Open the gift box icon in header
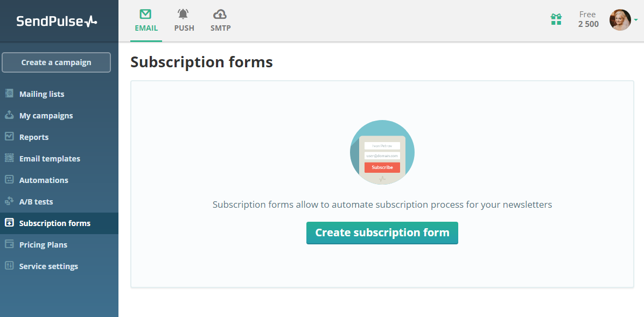Screen dimensions: 644x317 556,20
